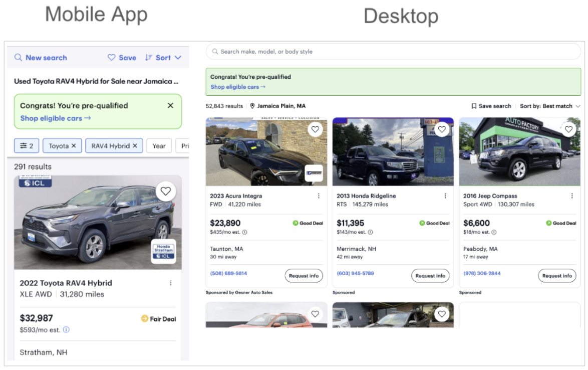Viewport: 588px width, 370px height.
Task: Click the $32,987 price
Action: [37, 318]
